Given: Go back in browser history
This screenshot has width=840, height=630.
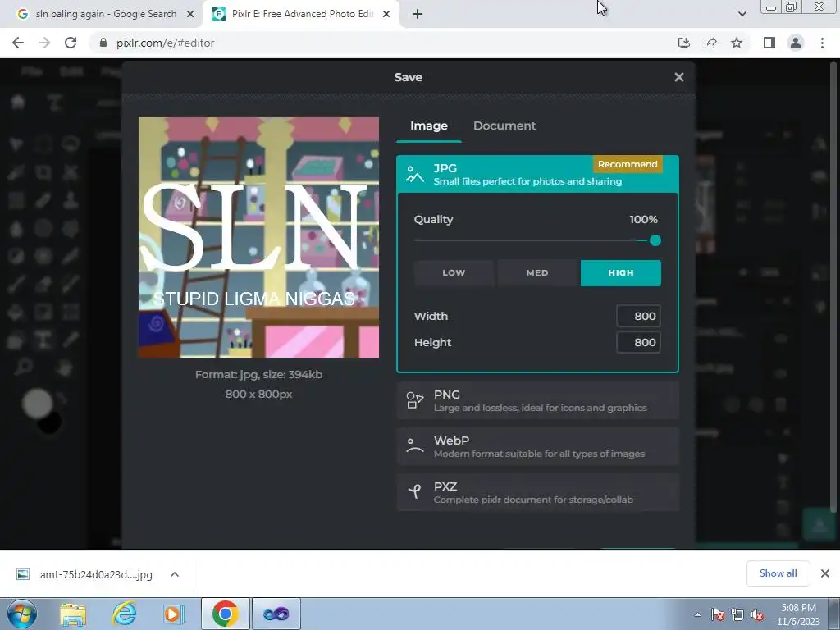Looking at the screenshot, I should (x=18, y=43).
